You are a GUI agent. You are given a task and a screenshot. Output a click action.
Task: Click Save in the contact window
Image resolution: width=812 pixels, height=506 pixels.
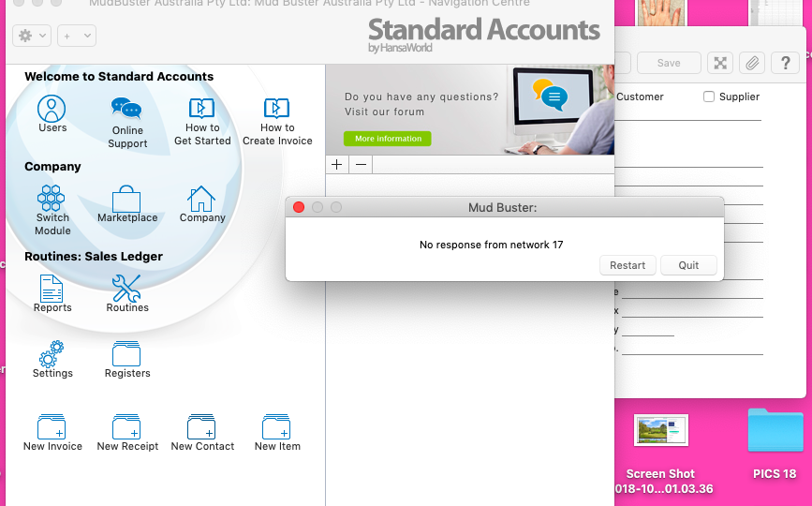click(x=669, y=63)
